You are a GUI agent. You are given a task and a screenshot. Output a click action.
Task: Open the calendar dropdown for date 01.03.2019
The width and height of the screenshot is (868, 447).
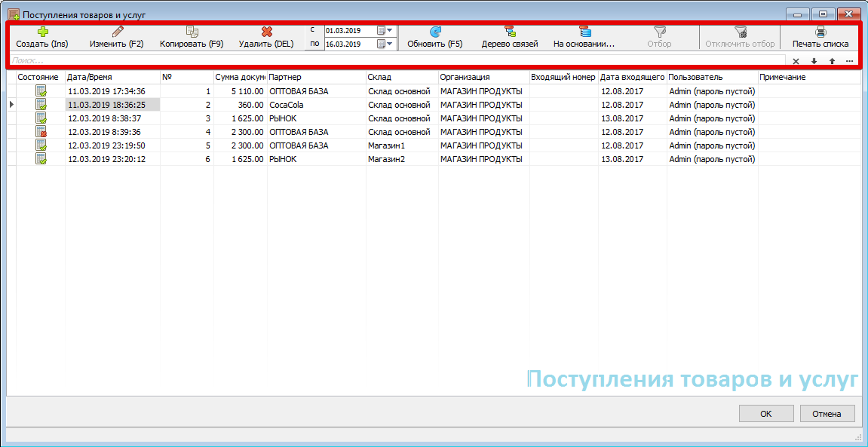(x=385, y=30)
